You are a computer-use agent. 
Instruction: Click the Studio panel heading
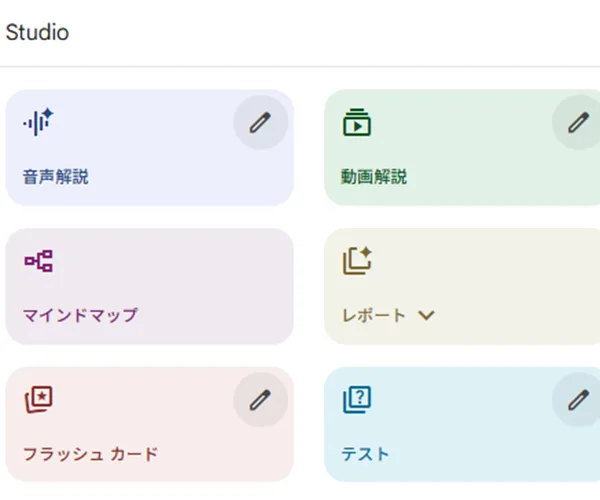[37, 32]
